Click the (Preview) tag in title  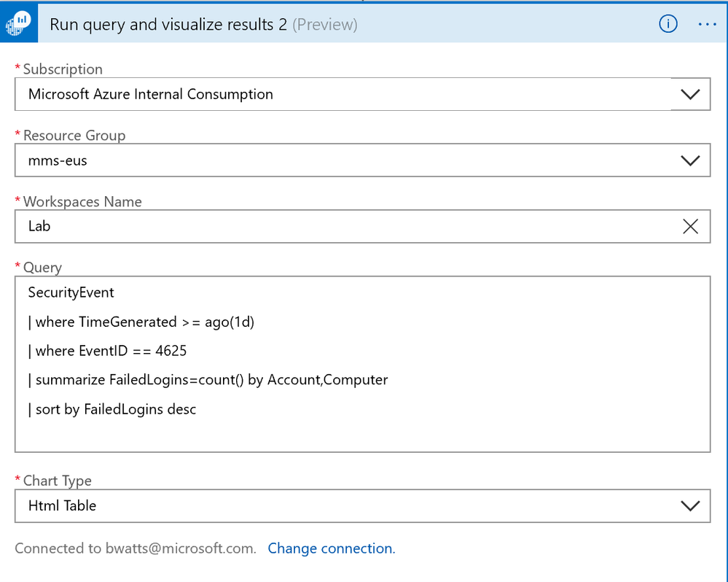pyautogui.click(x=325, y=25)
